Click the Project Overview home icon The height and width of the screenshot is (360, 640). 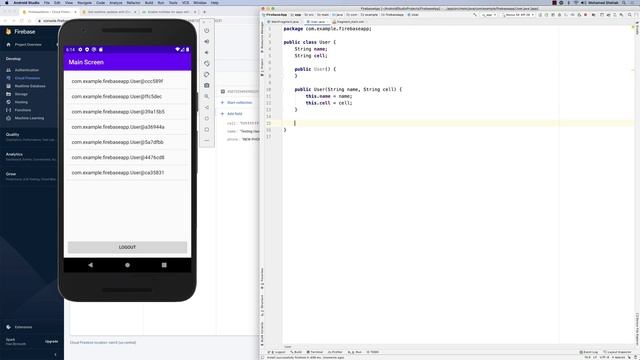[x=9, y=44]
